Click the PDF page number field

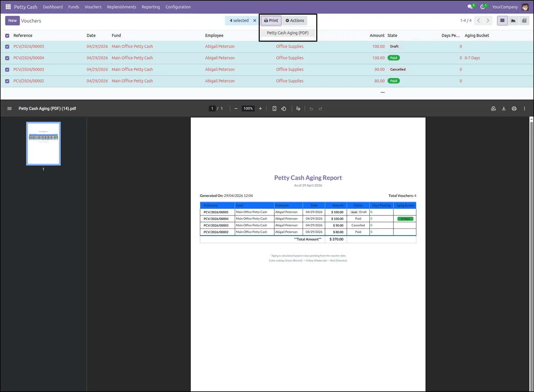tap(212, 109)
